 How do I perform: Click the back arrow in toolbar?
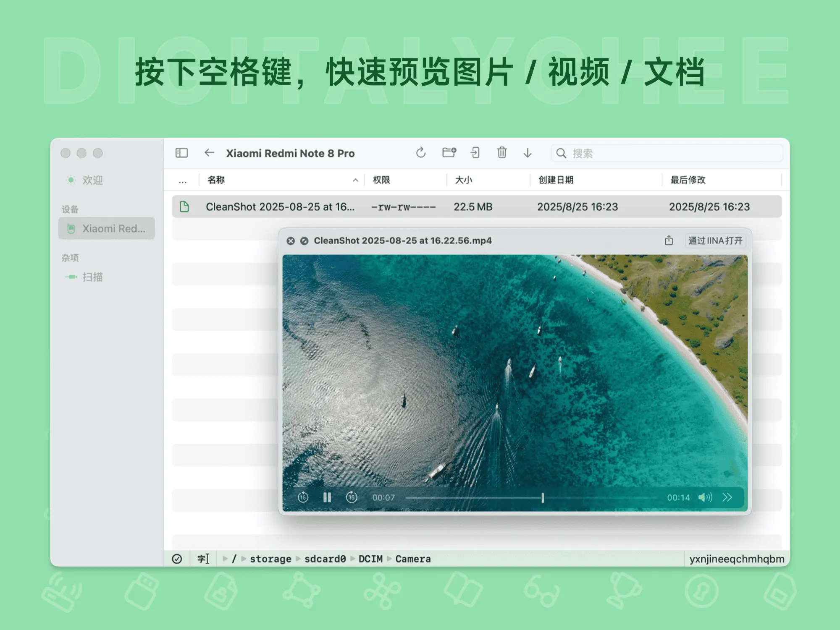tap(209, 153)
